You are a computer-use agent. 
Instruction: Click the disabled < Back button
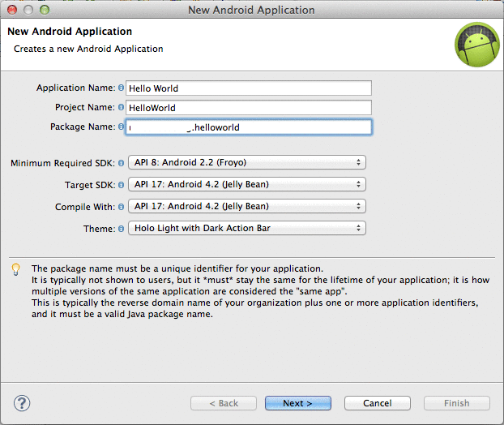tap(224, 403)
